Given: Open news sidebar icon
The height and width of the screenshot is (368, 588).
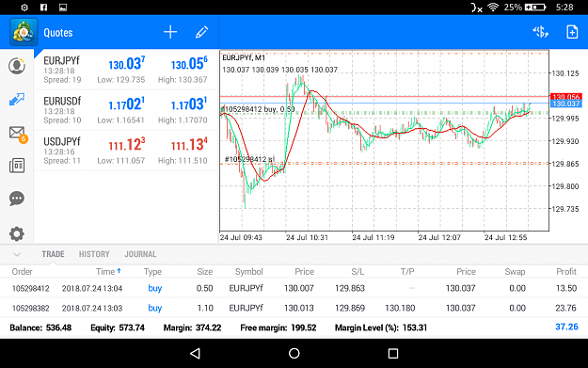Looking at the screenshot, I should [x=17, y=166].
